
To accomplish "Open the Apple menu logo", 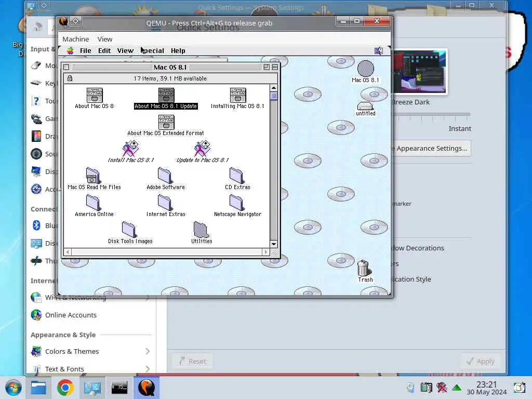I will click(x=70, y=51).
